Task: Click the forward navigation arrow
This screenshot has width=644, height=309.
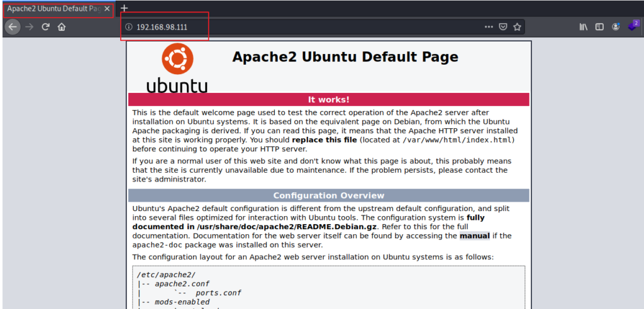Action: [x=29, y=27]
